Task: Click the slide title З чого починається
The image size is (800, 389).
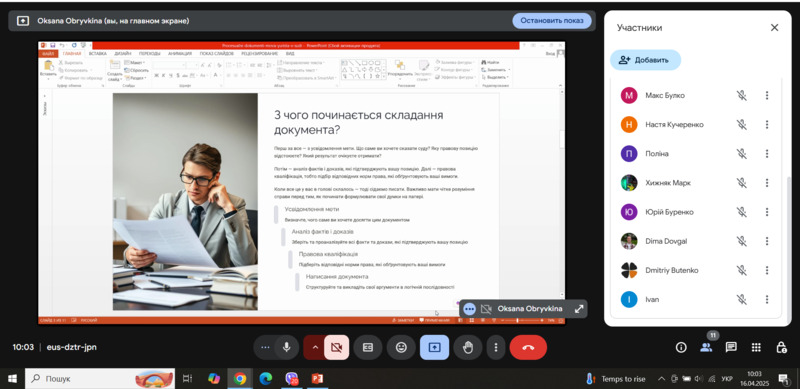Action: coord(358,122)
